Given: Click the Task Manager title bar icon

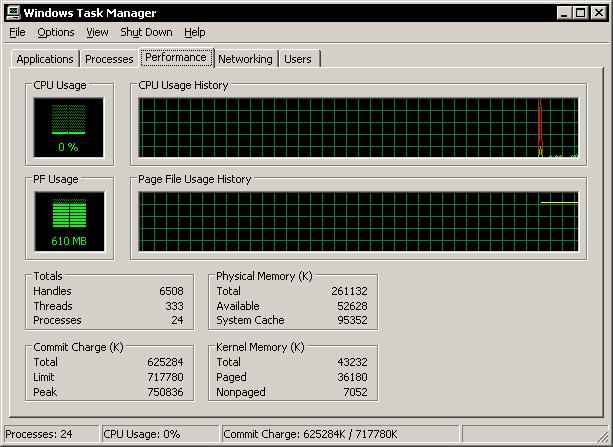Looking at the screenshot, I should coord(13,13).
